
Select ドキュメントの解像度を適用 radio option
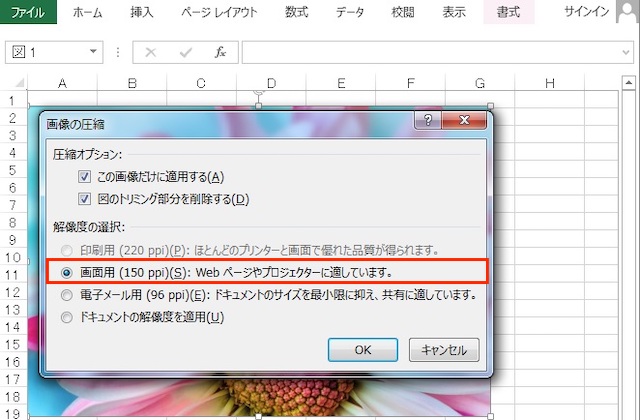tap(67, 318)
